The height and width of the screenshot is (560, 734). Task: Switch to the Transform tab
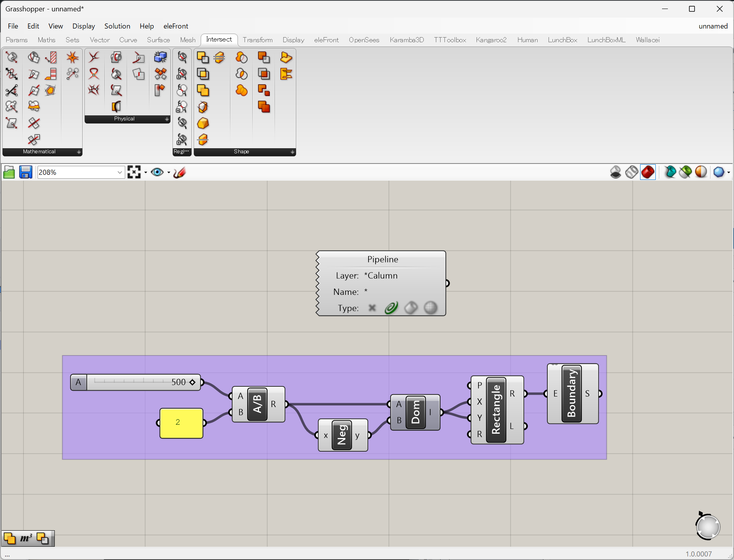tap(257, 40)
